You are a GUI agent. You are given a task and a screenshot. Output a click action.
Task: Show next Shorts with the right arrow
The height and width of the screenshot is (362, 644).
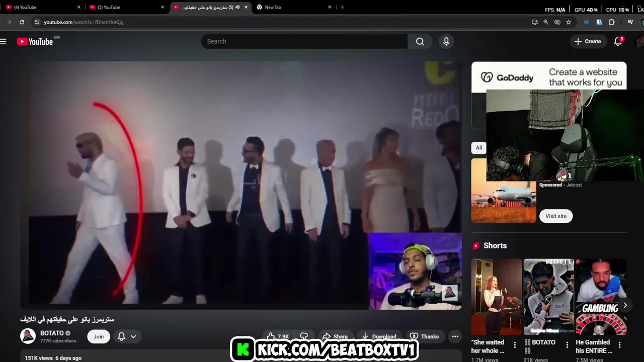tap(625, 305)
